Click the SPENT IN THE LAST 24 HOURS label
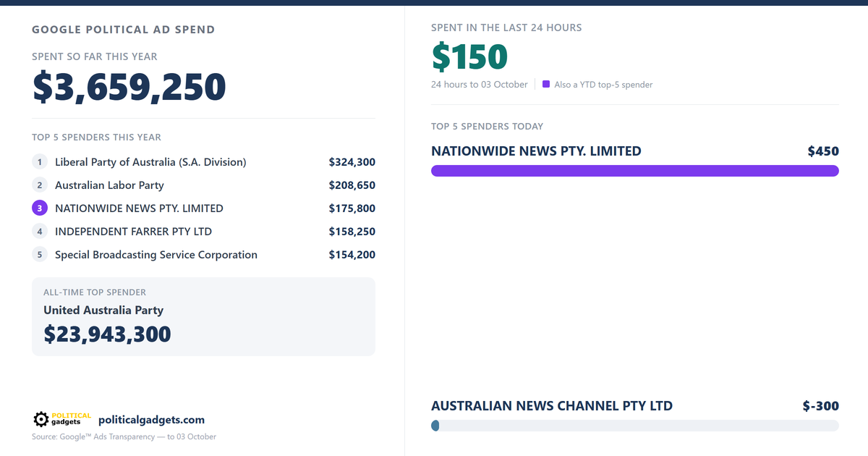Screen dimensions: 868x456 tap(506, 28)
